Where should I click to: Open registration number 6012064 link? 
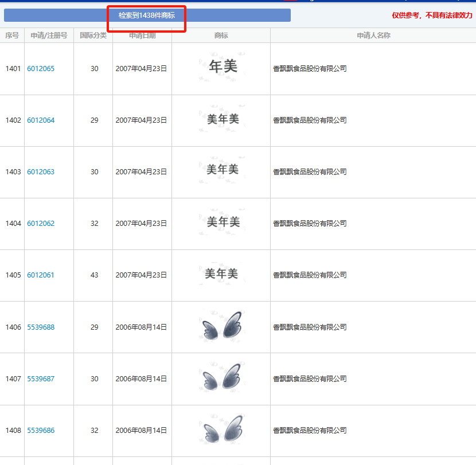coord(41,120)
